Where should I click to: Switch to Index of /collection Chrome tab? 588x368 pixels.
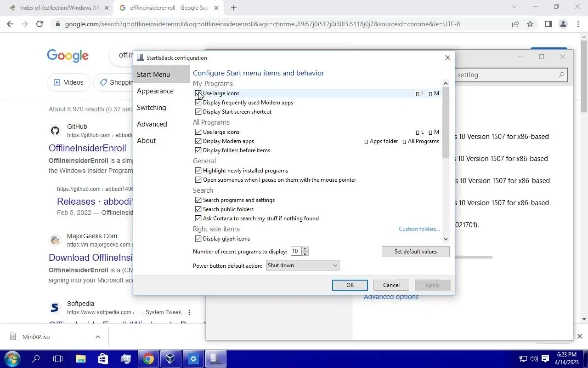(x=58, y=8)
